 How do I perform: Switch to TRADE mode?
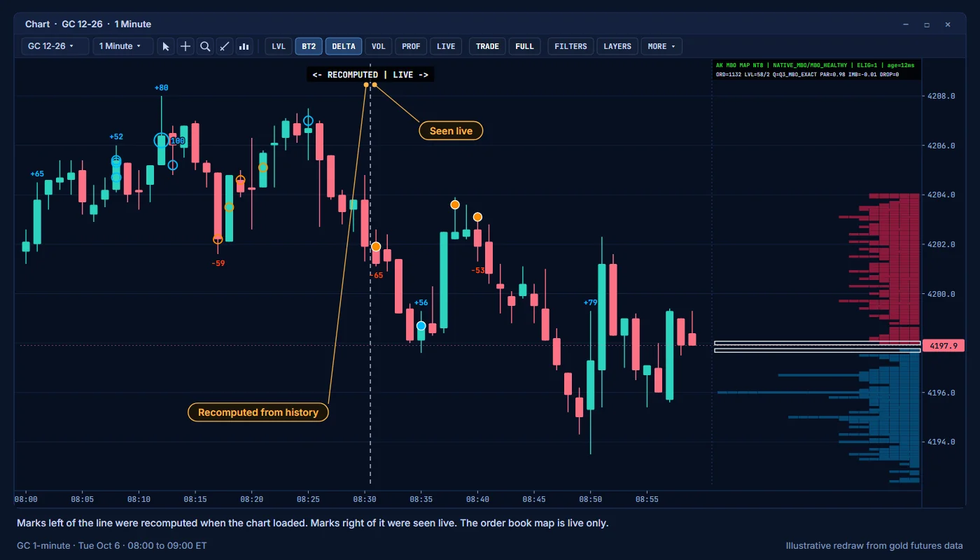pyautogui.click(x=487, y=46)
